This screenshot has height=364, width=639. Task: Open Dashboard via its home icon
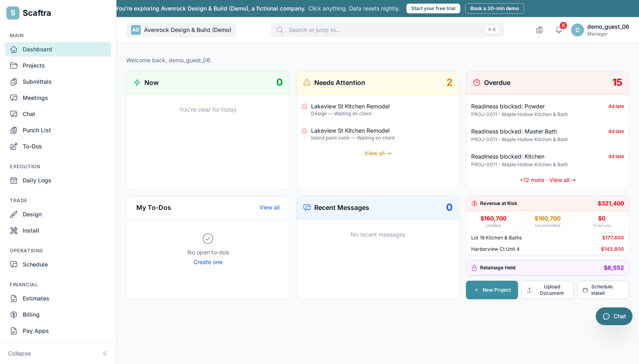[x=14, y=49]
